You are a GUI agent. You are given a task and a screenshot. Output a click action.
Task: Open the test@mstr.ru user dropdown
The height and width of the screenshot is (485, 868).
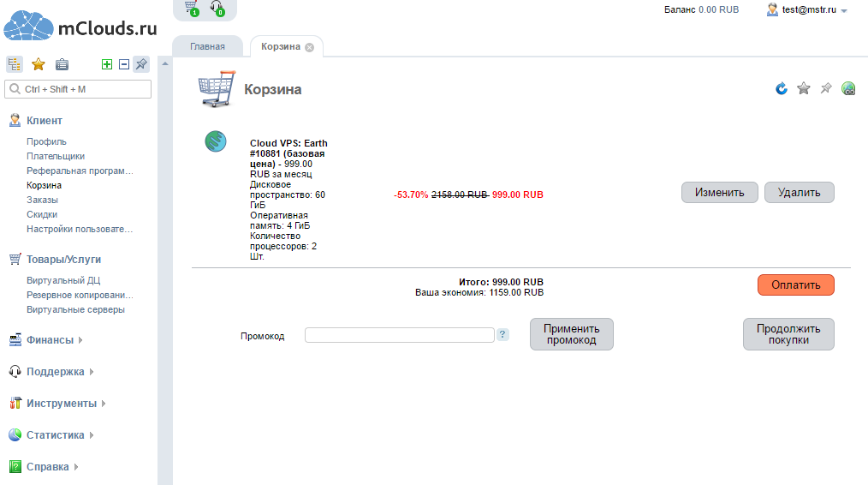[844, 10]
